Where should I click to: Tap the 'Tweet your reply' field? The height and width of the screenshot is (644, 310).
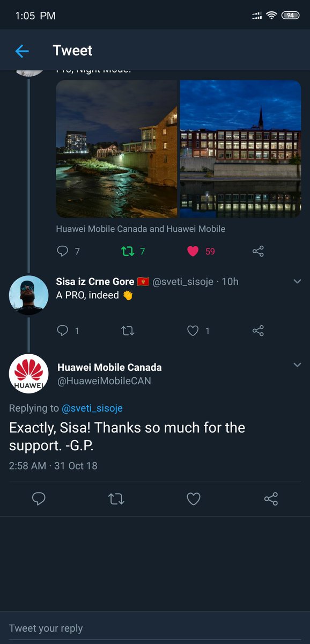(x=155, y=628)
